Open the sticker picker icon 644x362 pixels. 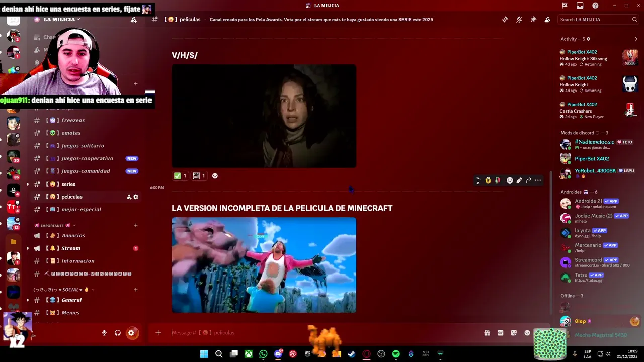(x=514, y=333)
